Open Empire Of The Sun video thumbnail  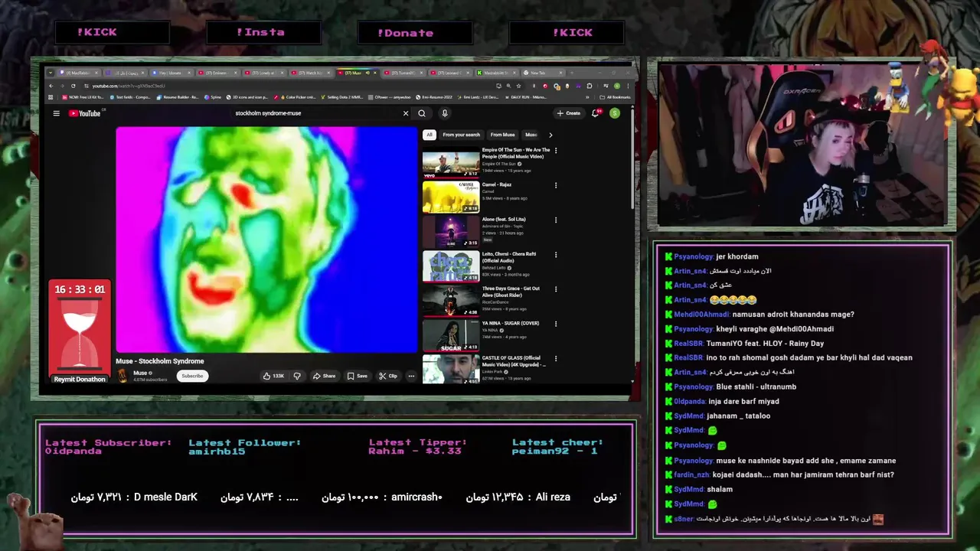451,162
